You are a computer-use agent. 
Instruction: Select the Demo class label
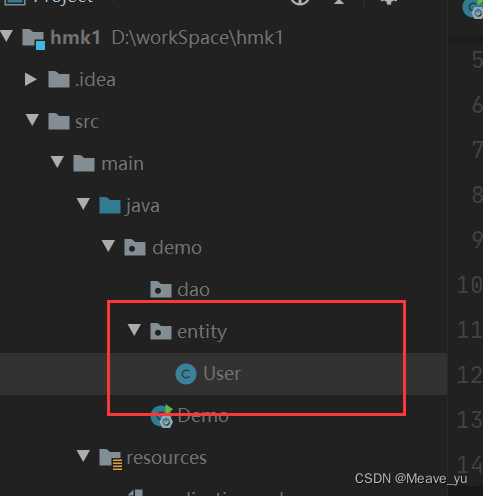pyautogui.click(x=203, y=415)
